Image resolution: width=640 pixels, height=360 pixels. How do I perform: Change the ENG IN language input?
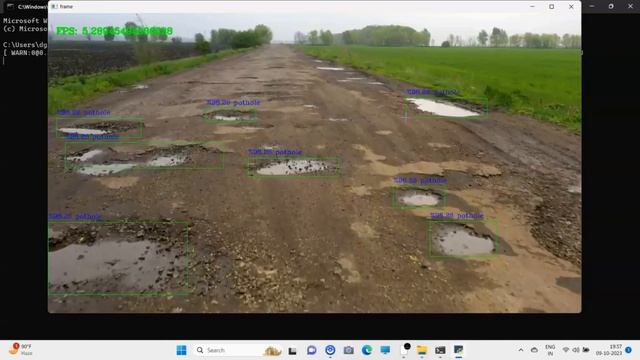[550, 350]
